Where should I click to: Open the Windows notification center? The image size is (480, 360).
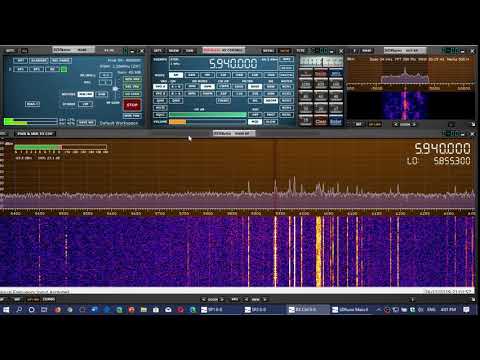466,310
